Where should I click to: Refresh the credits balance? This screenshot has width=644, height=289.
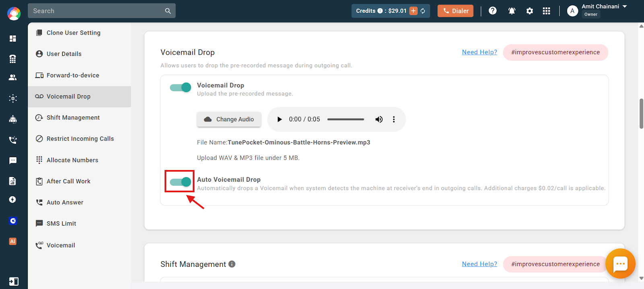423,11
